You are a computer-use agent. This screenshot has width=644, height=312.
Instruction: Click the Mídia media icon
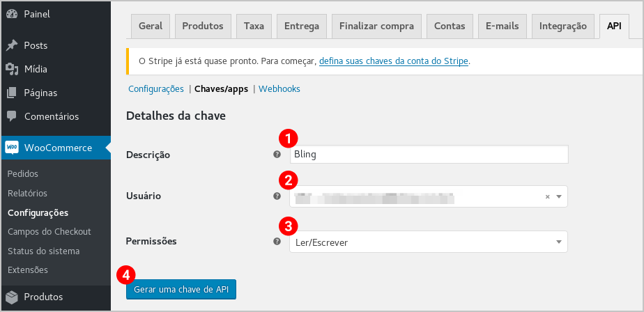12,69
